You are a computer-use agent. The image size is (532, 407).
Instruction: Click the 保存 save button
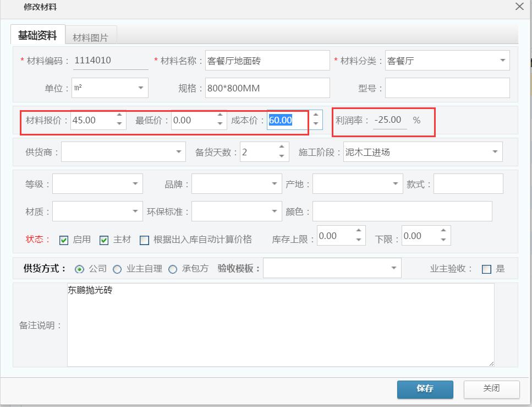(425, 389)
